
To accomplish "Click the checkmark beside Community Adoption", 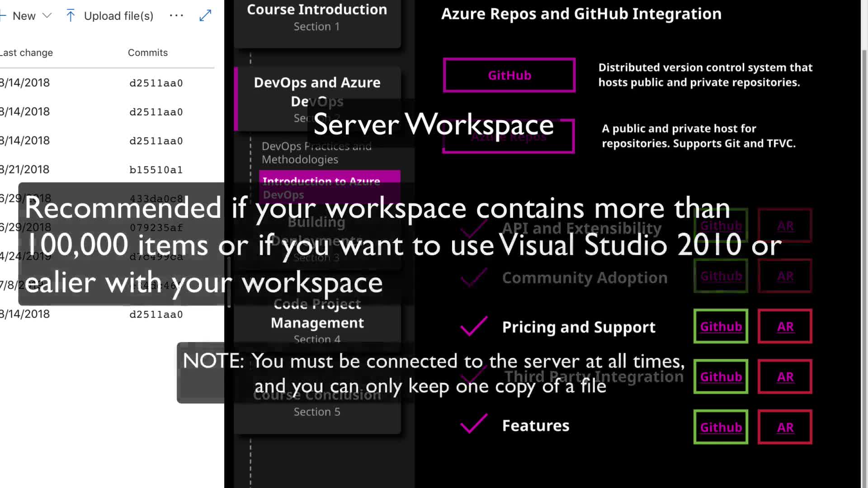I will coord(473,277).
